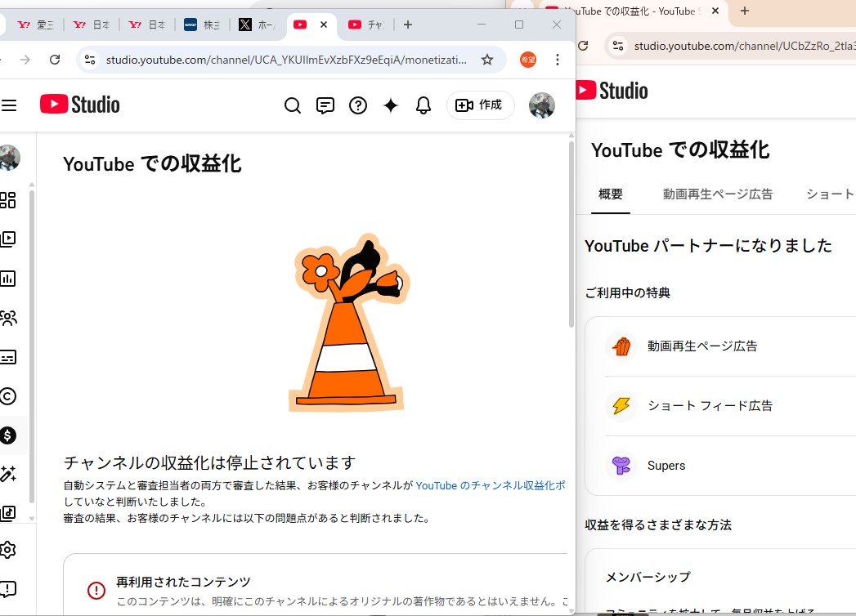Click the 再利用されたコンテンツ heading
The image size is (856, 616).
(x=183, y=583)
